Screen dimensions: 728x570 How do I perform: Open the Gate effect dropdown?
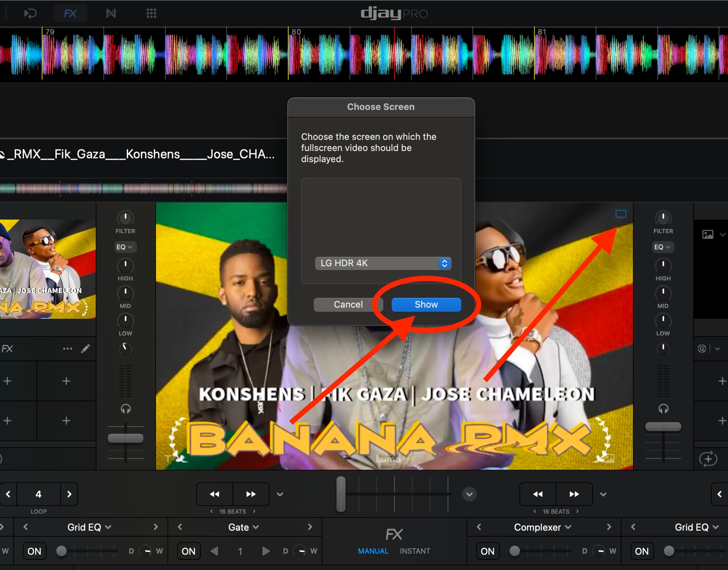tap(243, 527)
